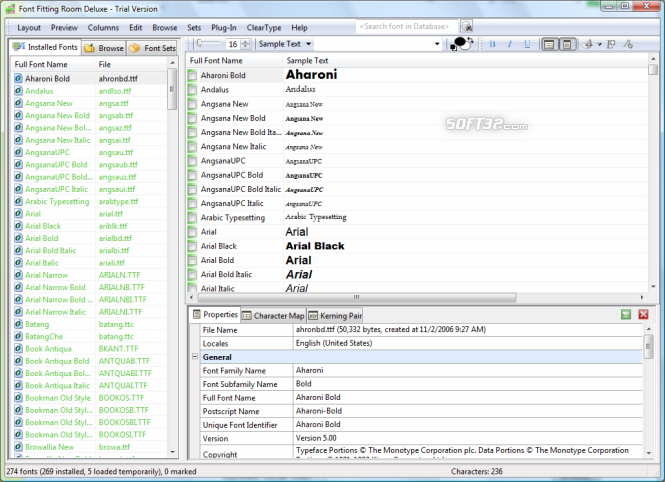Open the Sets menu
The height and width of the screenshot is (482, 665).
click(x=194, y=28)
